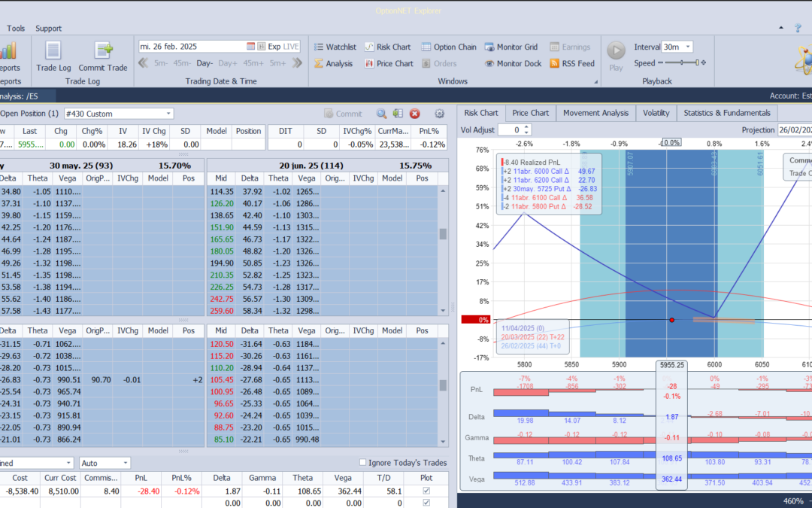Click the 30 may. 25 (93) expiration header
Image resolution: width=812 pixels, height=508 pixels.
tap(81, 166)
